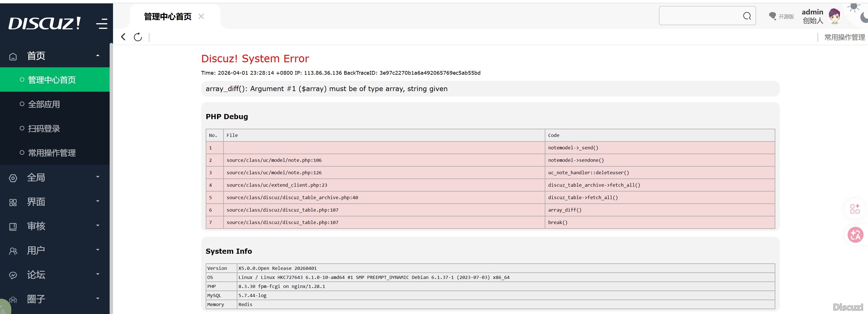The height and width of the screenshot is (314, 868).
Task: Close the 管理中心首页 tab
Action: [201, 16]
